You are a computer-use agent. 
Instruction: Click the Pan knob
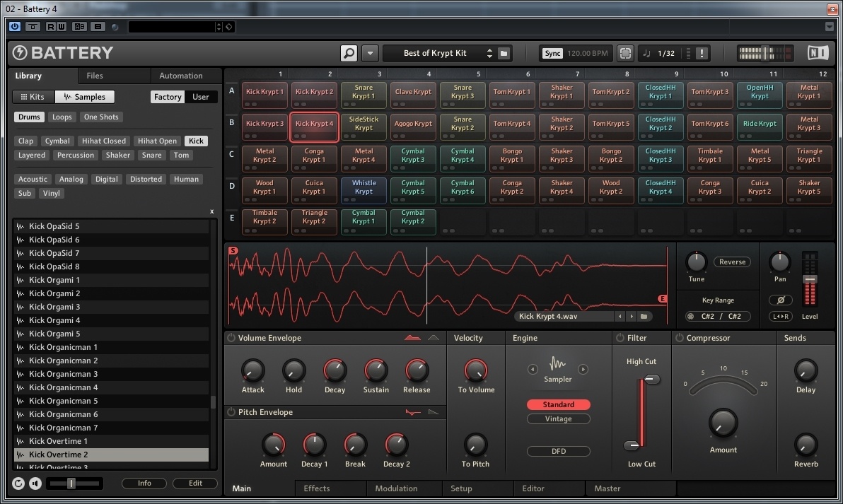click(x=779, y=262)
